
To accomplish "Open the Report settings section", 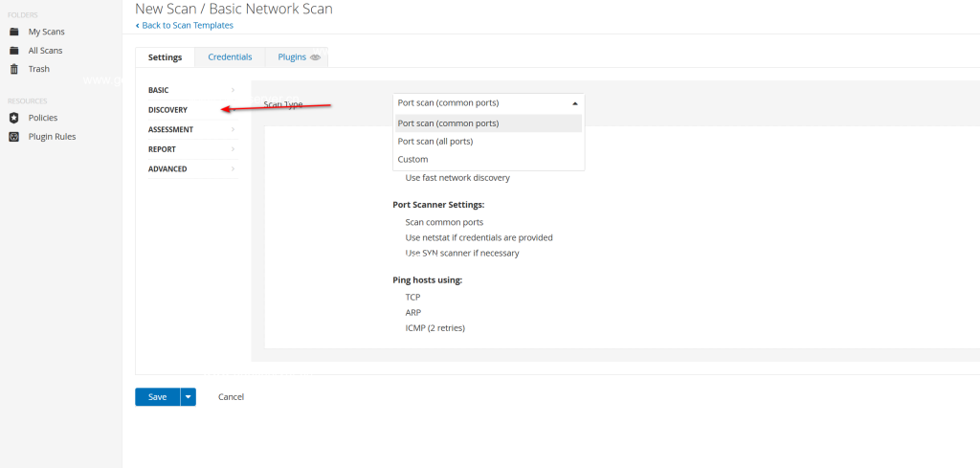I will [x=162, y=149].
